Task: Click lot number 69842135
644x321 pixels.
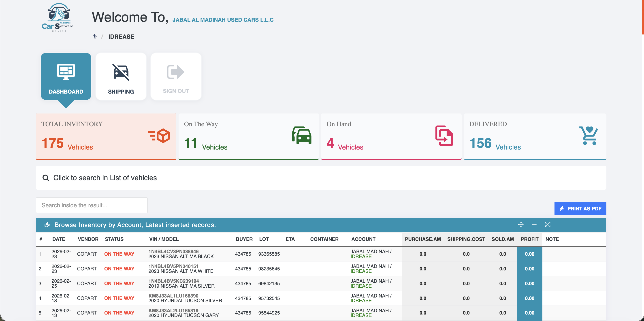Action: (269, 283)
